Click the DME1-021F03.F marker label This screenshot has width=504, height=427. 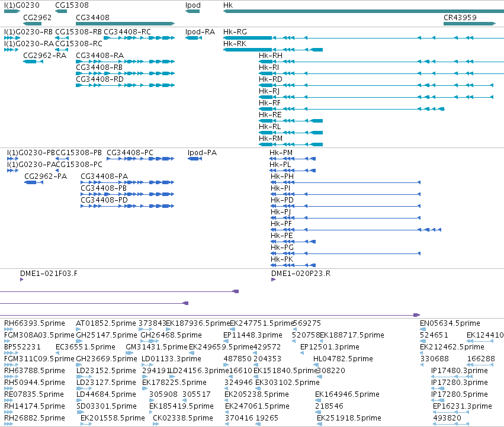[49, 274]
